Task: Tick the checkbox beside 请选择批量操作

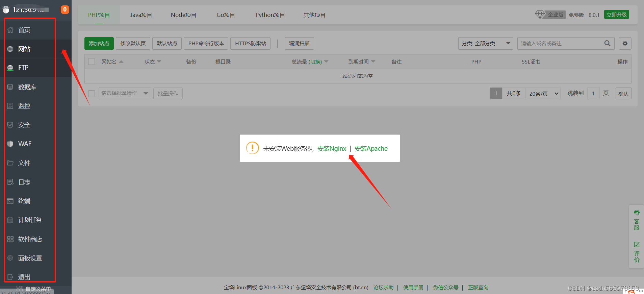Action: tap(92, 93)
